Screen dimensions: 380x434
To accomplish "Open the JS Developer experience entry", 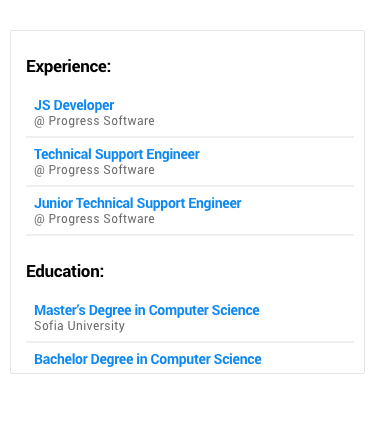I will pos(74,105).
